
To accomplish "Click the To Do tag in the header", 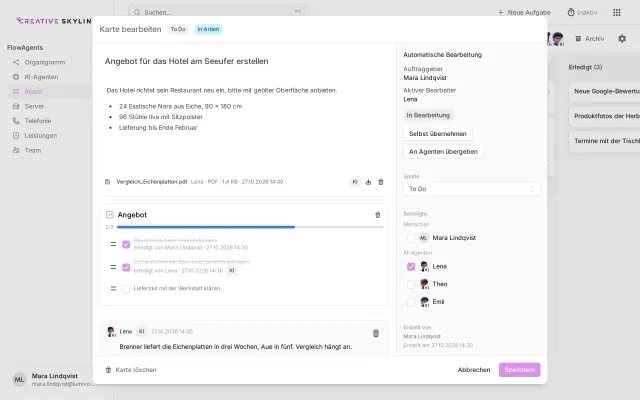I will coord(178,29).
